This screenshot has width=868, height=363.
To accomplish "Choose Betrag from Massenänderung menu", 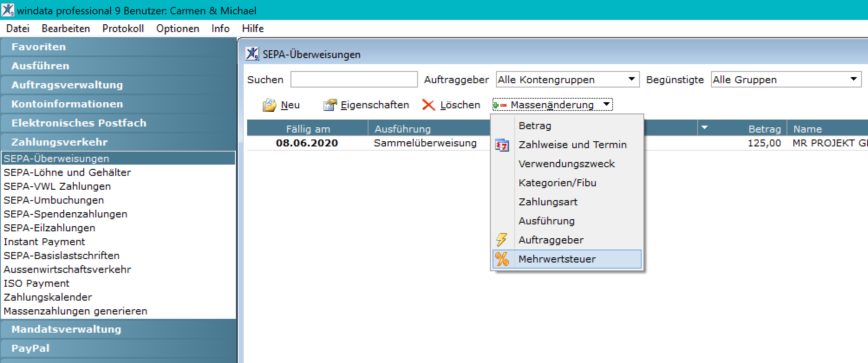I will coord(567,126).
